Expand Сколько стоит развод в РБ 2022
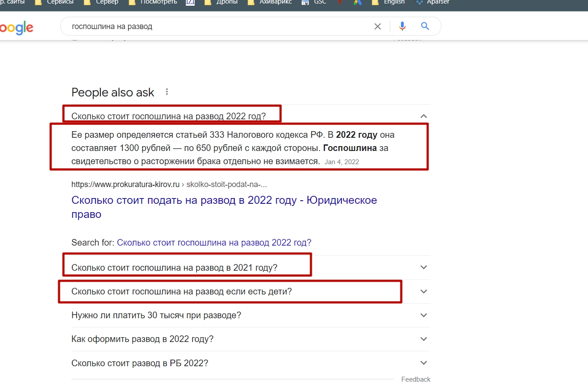This screenshot has width=588, height=386. 424,363
